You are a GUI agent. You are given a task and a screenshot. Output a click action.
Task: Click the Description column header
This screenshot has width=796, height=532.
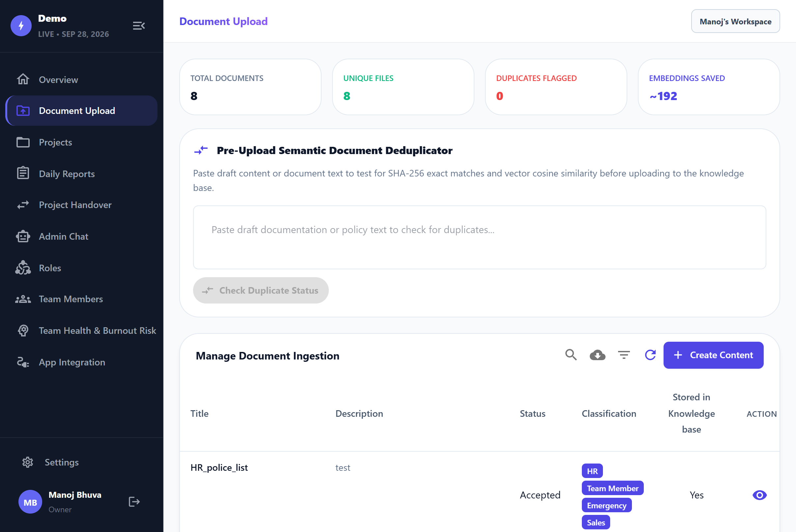pos(359,413)
